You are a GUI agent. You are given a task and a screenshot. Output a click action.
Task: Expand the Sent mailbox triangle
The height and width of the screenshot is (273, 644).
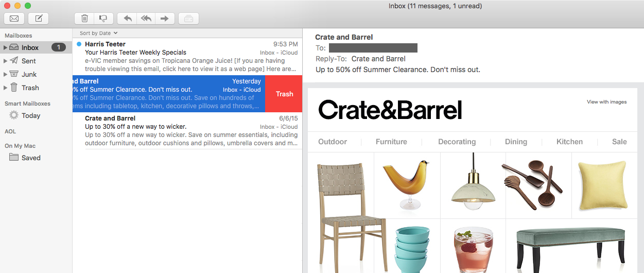tap(5, 61)
